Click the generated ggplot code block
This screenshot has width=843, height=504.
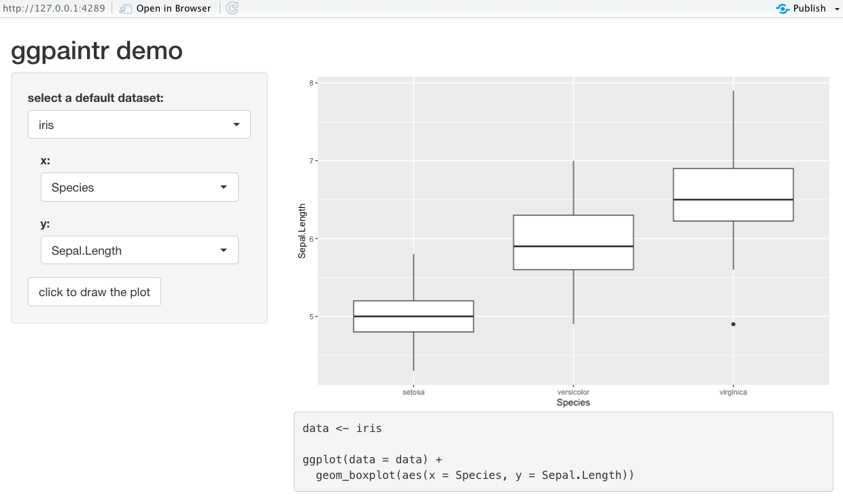point(563,452)
